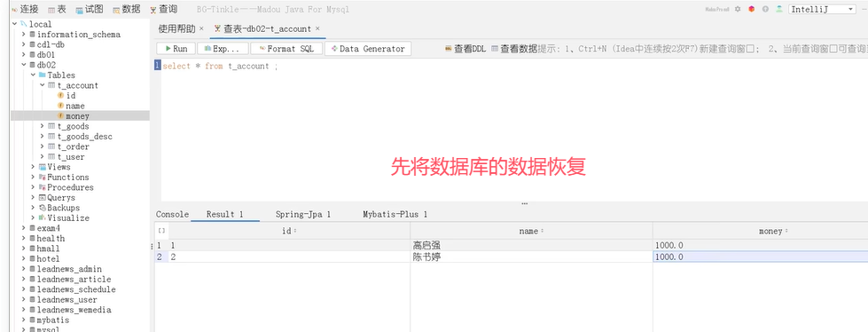Click 查看DDL to view table DDL
This screenshot has width=868, height=332.
465,49
